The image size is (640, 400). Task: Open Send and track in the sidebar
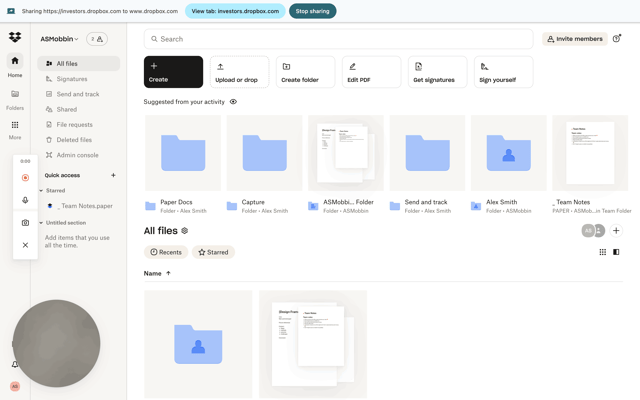[x=78, y=94]
